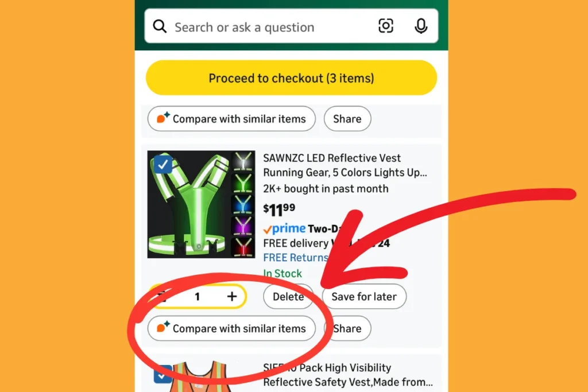Viewport: 588px width, 392px height.
Task: Click the sparkle icon on top Compare button
Action: pos(163,117)
